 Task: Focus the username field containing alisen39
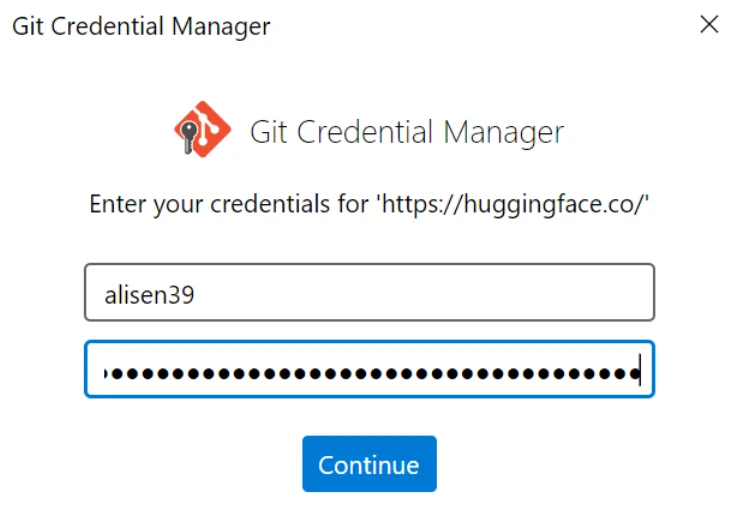(x=369, y=292)
